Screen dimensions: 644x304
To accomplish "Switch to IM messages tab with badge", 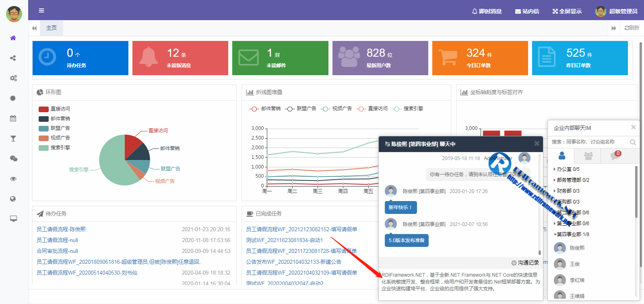I will tap(615, 156).
